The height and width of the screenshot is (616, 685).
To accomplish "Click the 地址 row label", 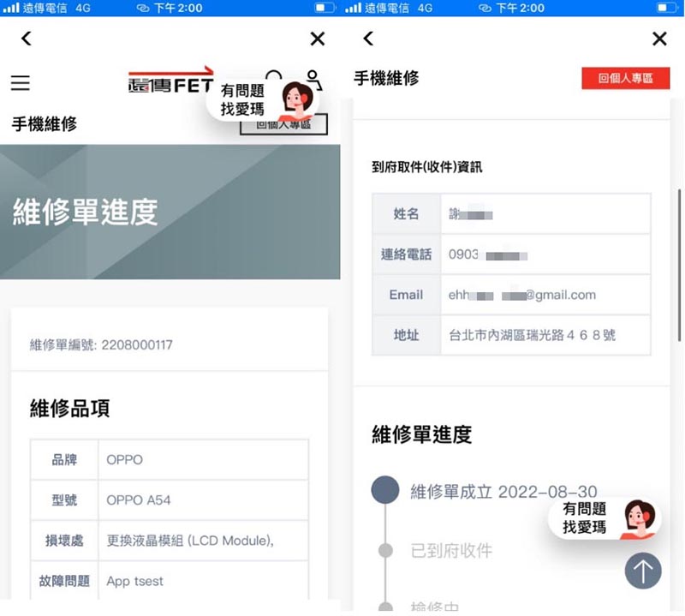I will (x=406, y=335).
